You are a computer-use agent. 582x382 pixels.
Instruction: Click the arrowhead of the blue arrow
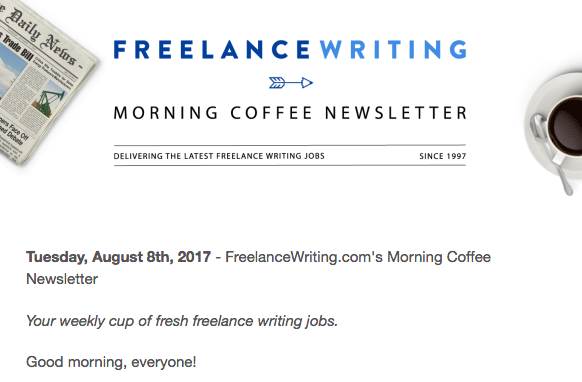tap(307, 82)
